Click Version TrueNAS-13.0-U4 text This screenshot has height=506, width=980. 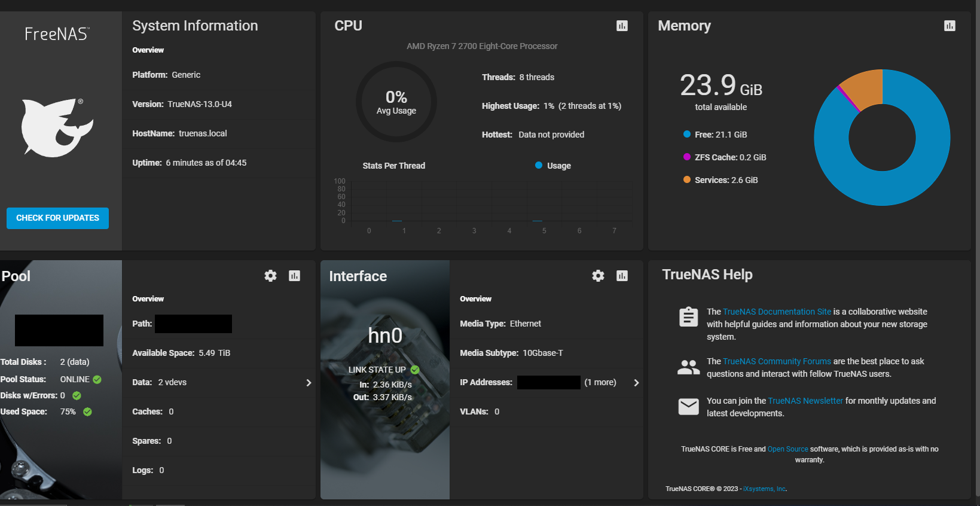182,104
